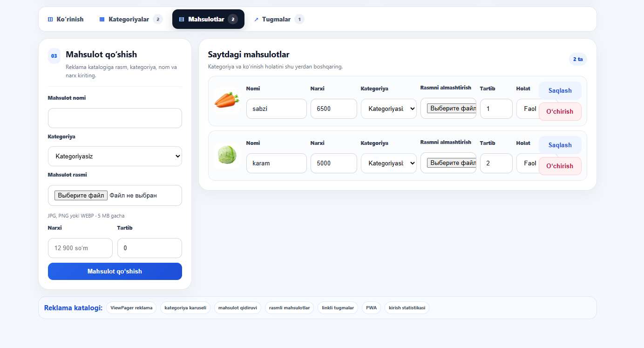Click the blue Mahsulot qo'shish button
Screen dimensions: 644x348
115,271
